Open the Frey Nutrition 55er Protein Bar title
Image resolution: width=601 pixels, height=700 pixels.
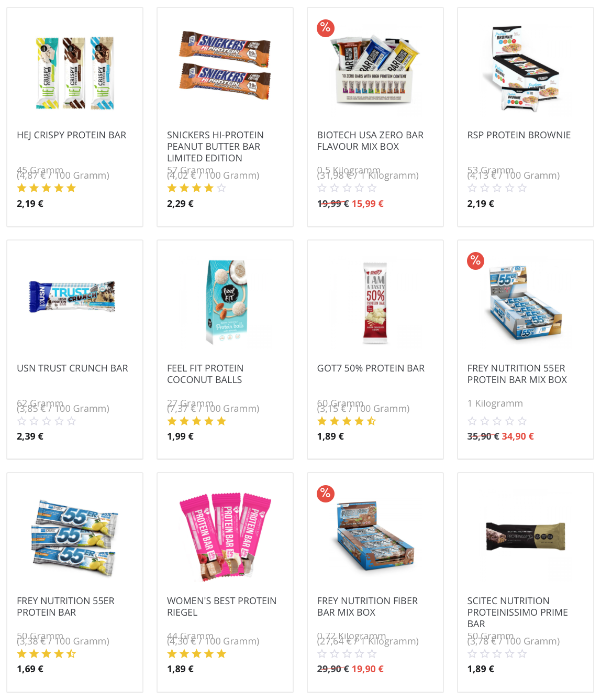pyautogui.click(x=65, y=607)
